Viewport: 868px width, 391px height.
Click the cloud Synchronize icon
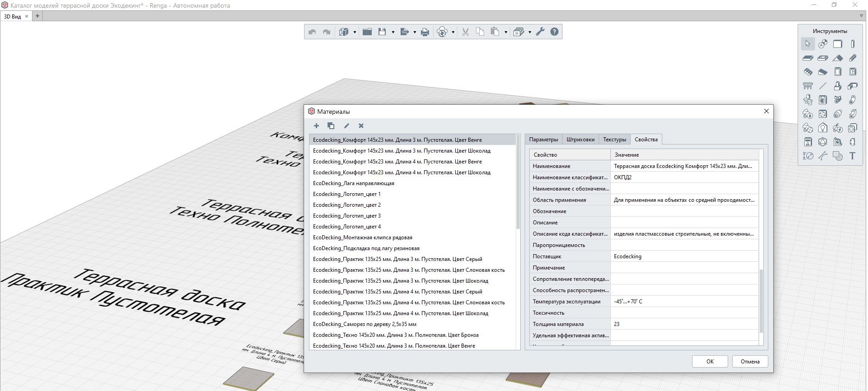pos(443,32)
